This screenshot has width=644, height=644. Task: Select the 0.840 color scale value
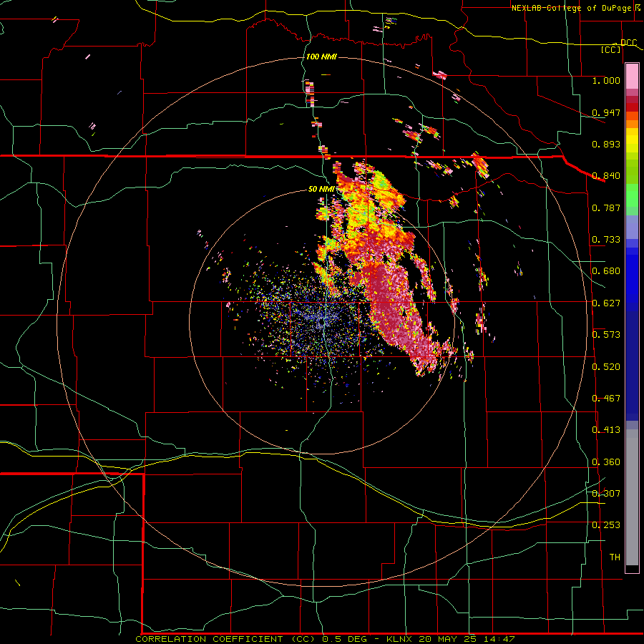(x=606, y=176)
